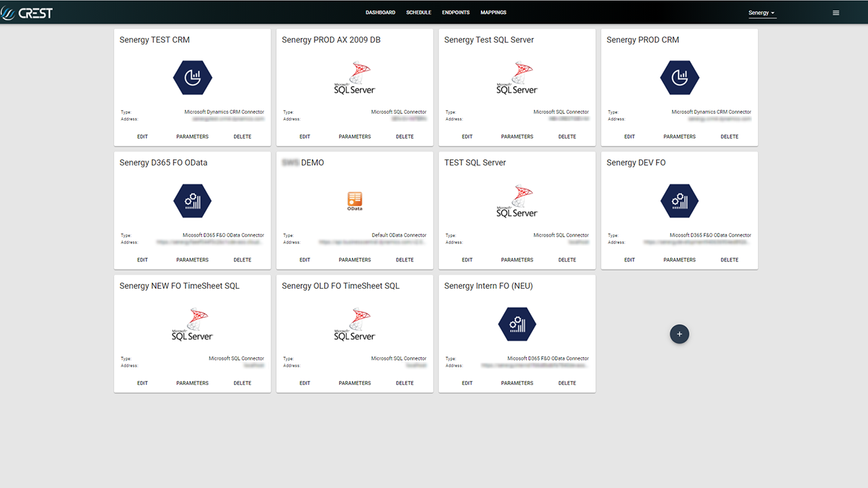Open Parameters for the DEMO endpoint
The image size is (868, 488).
355,260
